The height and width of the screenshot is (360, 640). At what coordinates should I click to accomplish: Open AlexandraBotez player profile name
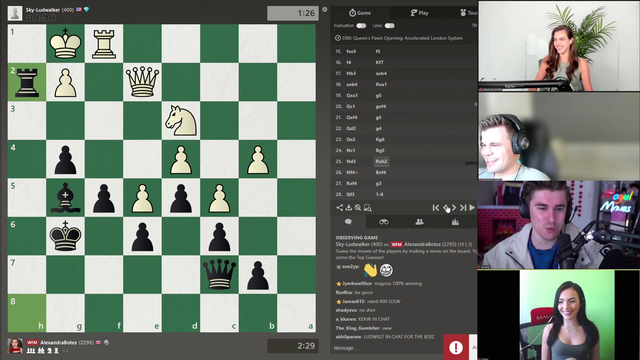pos(58,342)
